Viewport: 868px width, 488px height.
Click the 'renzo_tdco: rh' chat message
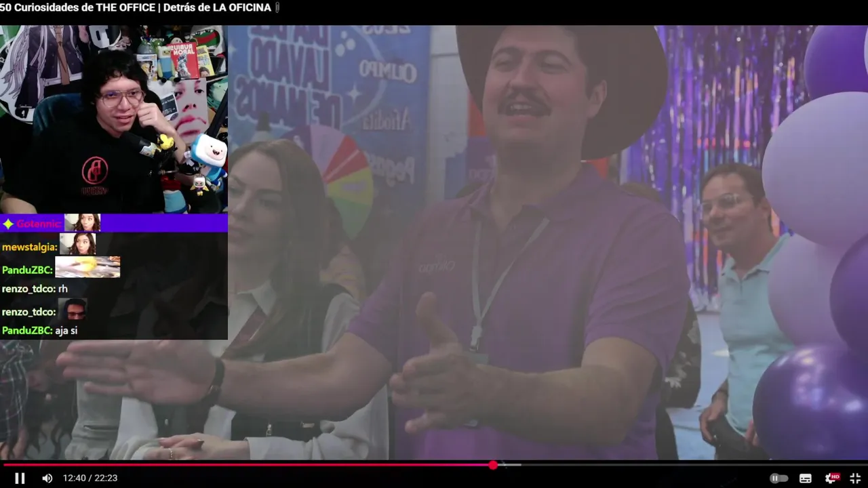click(x=35, y=289)
